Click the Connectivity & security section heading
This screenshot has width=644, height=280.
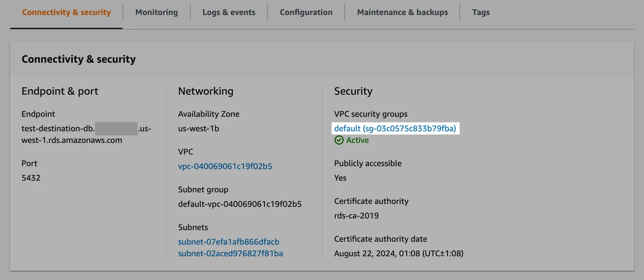click(x=78, y=59)
